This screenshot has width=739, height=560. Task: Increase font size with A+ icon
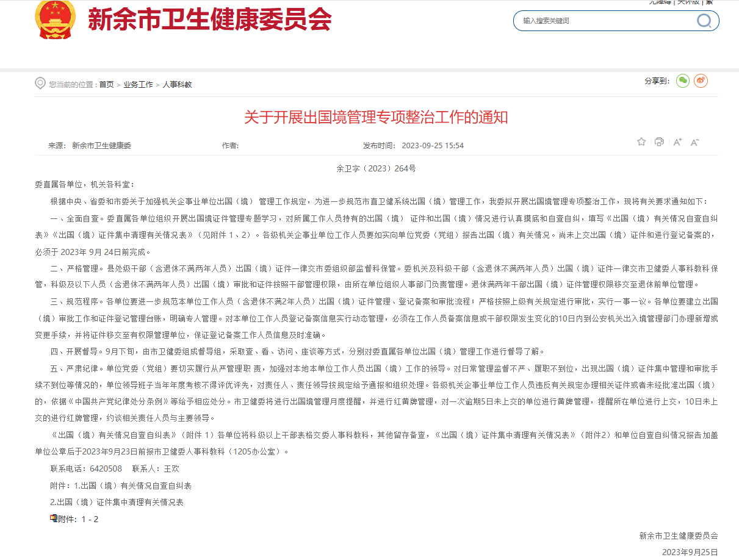pos(677,142)
